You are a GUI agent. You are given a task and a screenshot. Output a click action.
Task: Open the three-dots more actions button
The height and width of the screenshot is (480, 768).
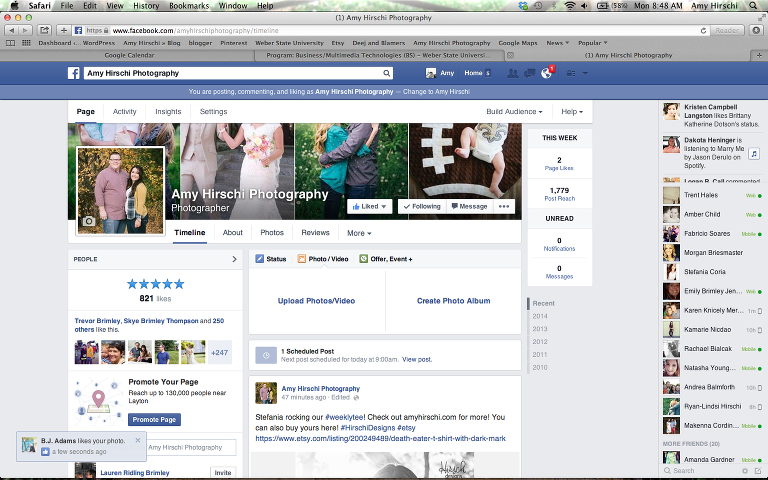(504, 207)
